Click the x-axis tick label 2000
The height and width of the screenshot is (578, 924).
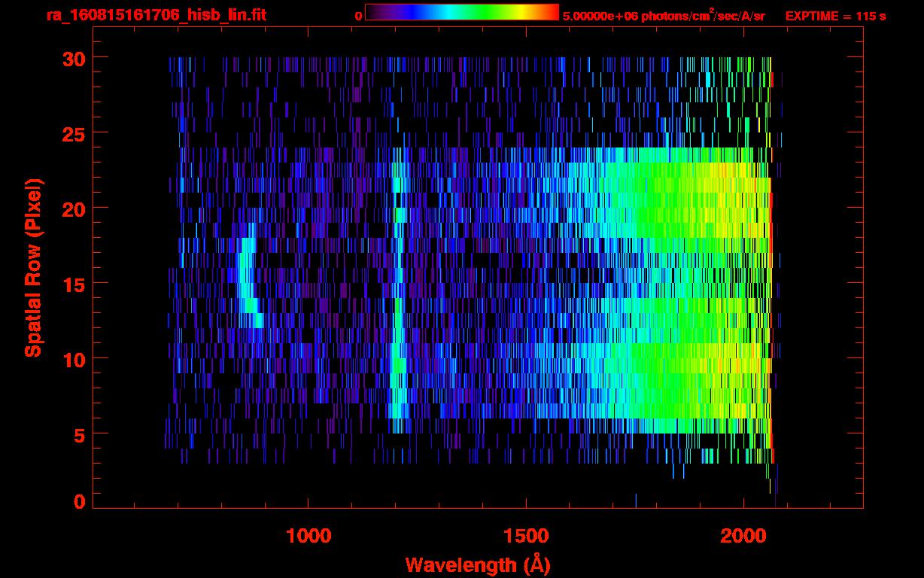[743, 535]
